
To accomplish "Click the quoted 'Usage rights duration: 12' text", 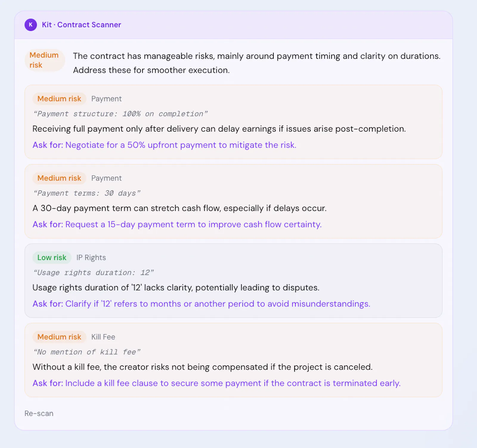I will [94, 272].
